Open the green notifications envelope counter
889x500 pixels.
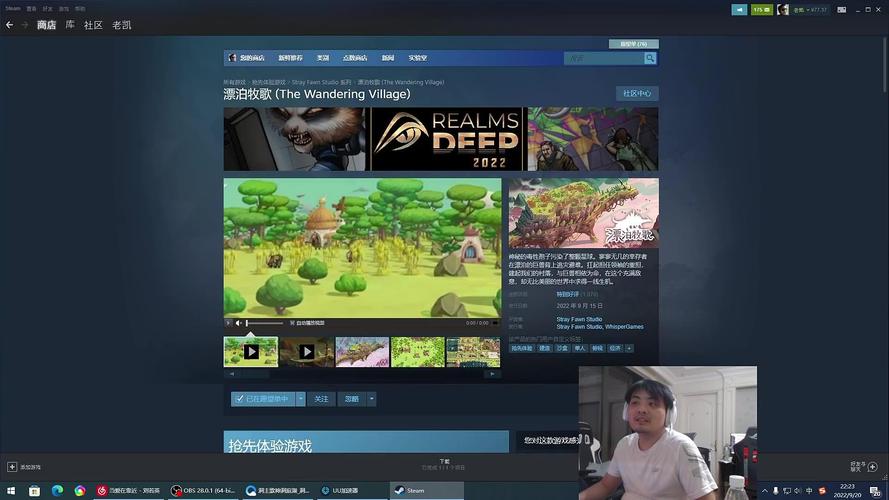761,10
